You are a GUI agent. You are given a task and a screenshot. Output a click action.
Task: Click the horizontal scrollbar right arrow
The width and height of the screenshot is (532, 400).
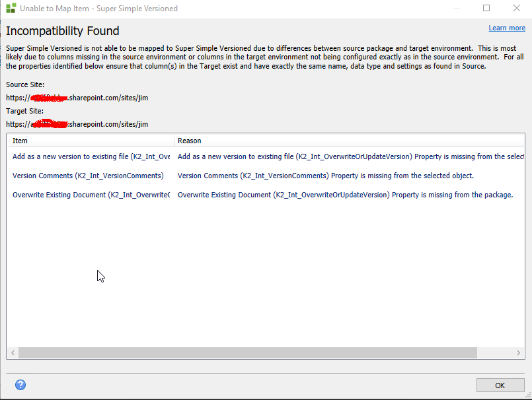click(518, 352)
